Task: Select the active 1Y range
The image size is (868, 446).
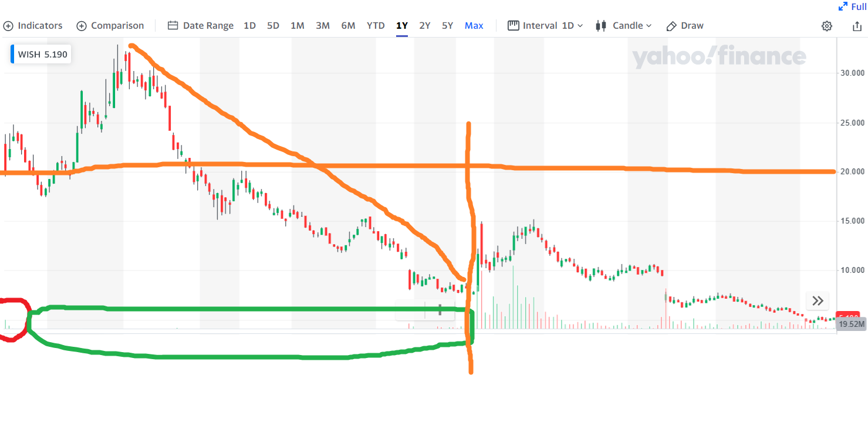Action: point(402,26)
